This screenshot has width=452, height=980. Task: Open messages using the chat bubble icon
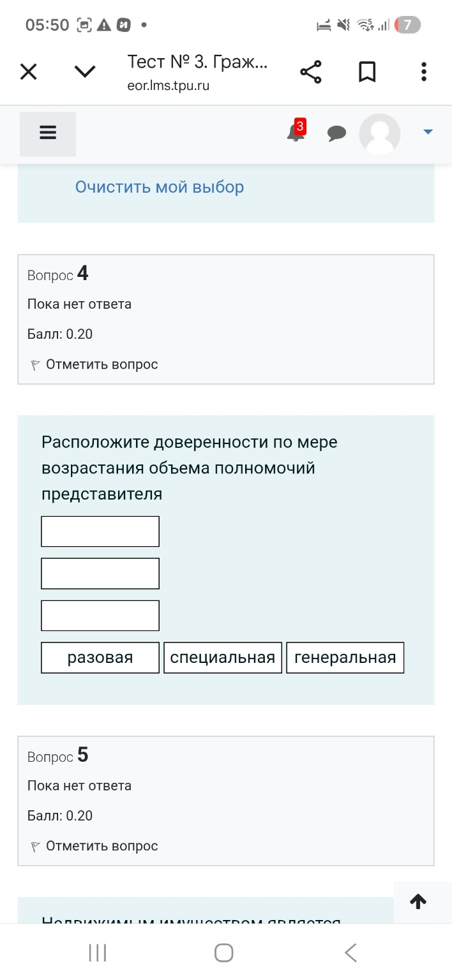pos(337,133)
